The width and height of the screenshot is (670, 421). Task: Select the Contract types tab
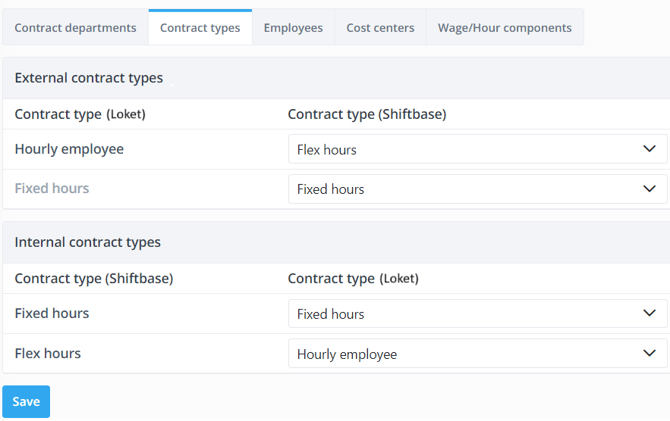(200, 28)
